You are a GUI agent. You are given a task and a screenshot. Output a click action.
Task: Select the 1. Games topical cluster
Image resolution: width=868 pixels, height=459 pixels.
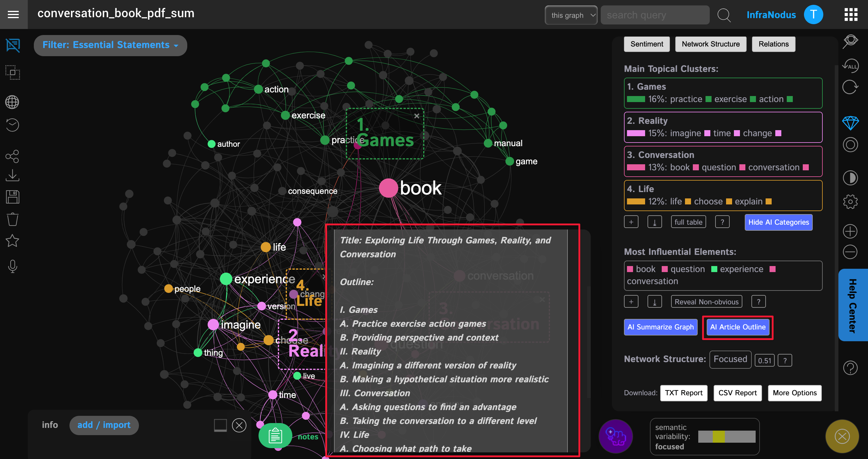tap(723, 93)
